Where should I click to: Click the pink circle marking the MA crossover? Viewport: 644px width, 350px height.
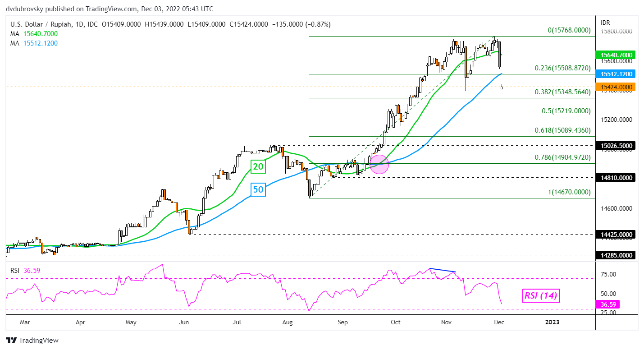[x=379, y=164]
